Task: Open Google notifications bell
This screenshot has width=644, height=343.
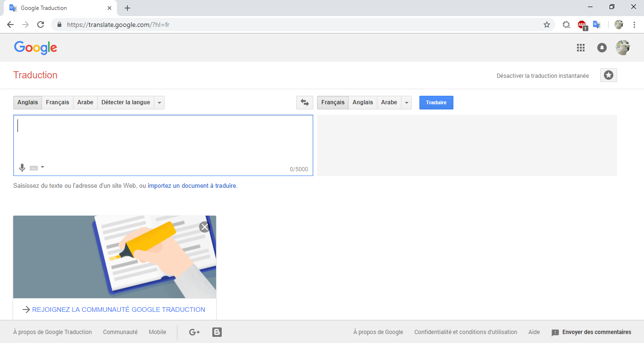Action: click(602, 48)
